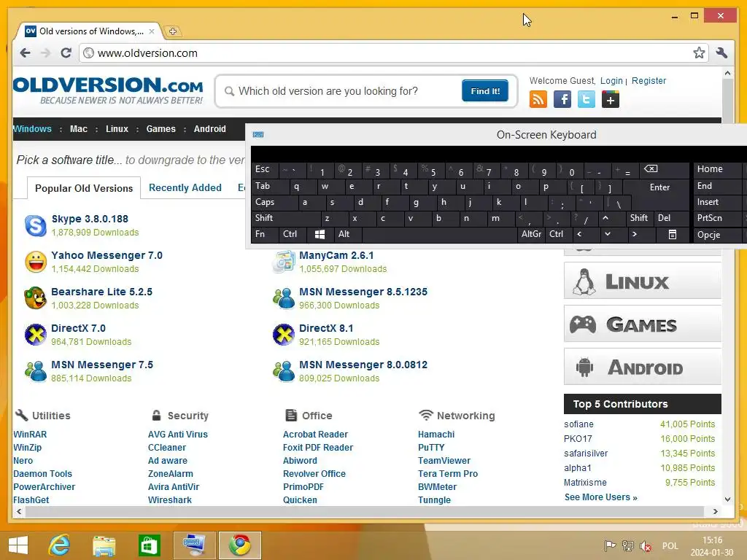
Task: Open the Android category banner
Action: click(642, 367)
